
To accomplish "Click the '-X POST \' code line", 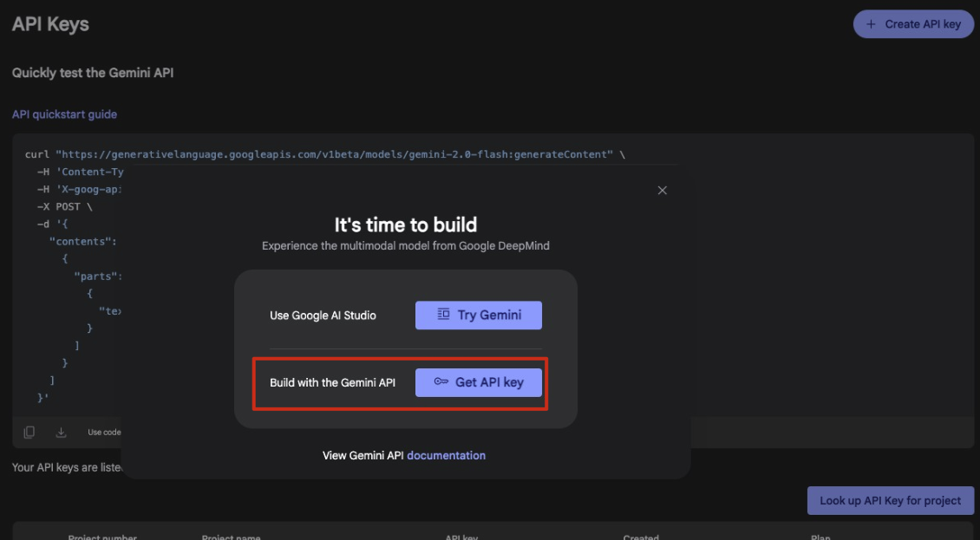I will tap(64, 206).
